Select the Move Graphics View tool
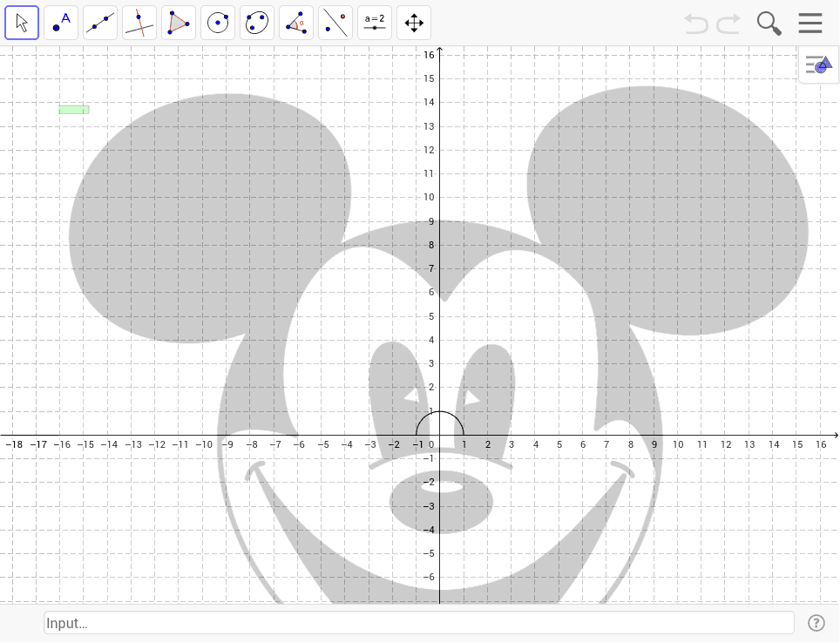Image resolution: width=840 pixels, height=643 pixels. point(414,23)
